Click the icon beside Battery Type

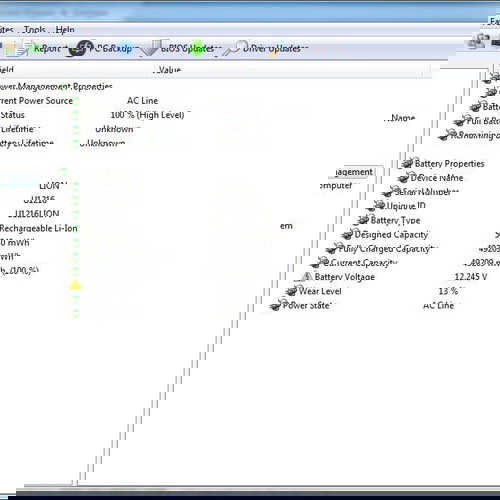(x=362, y=220)
